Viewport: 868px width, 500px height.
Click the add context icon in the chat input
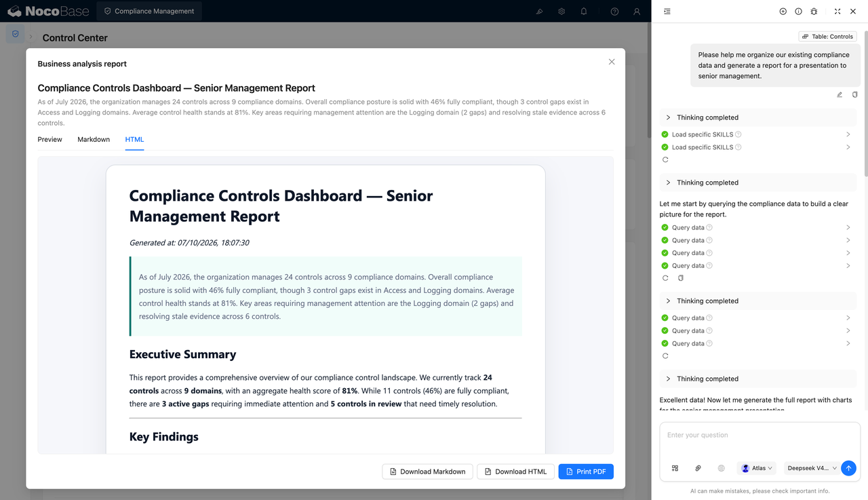point(675,468)
